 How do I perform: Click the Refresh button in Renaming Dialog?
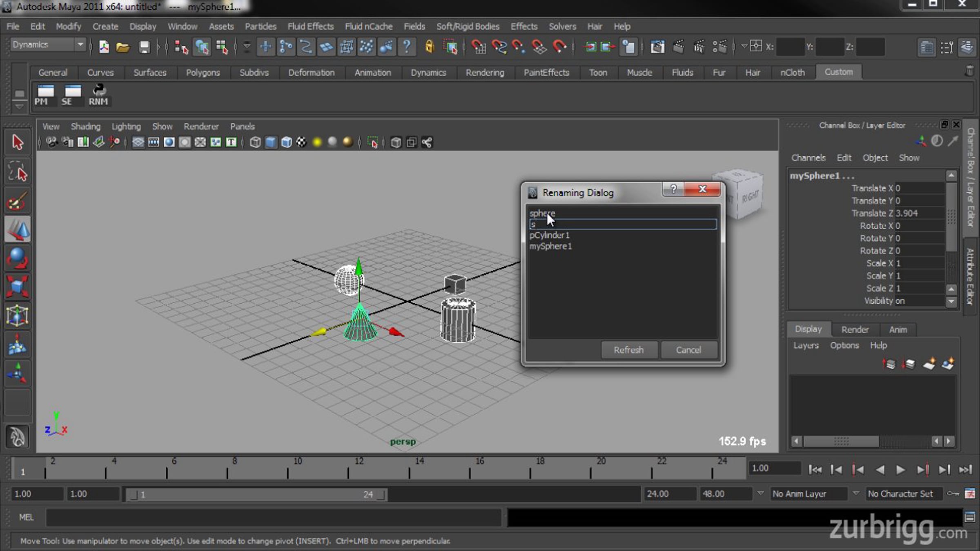tap(629, 350)
